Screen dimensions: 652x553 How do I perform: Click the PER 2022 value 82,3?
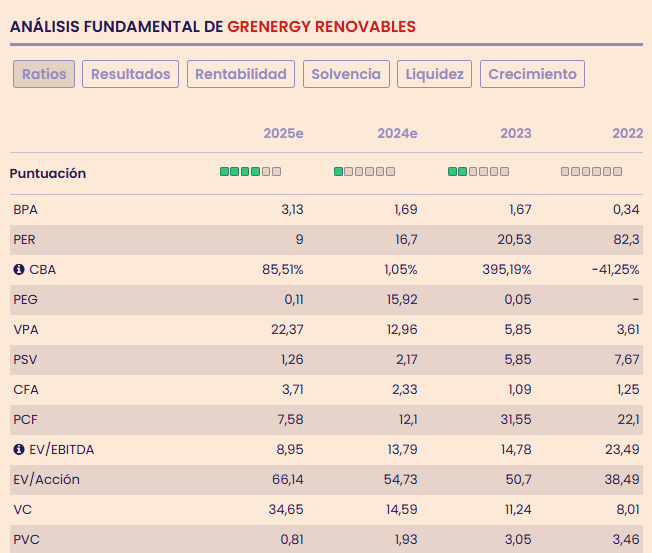[x=627, y=239]
